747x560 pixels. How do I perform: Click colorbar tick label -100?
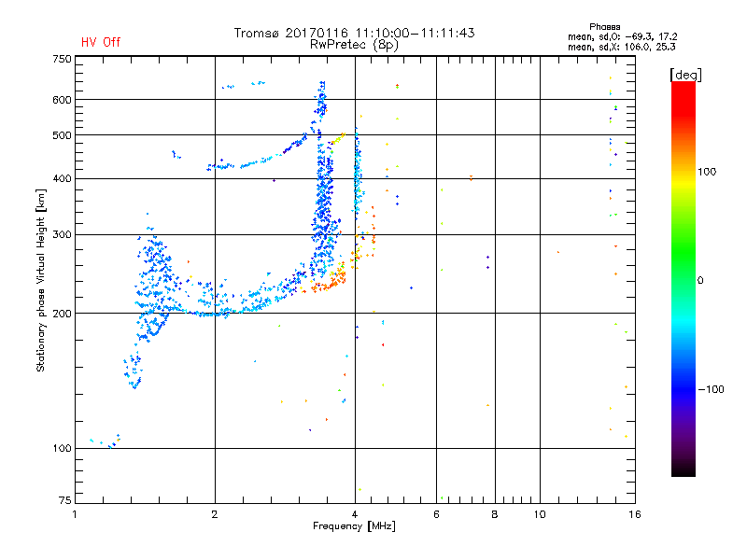pos(711,389)
